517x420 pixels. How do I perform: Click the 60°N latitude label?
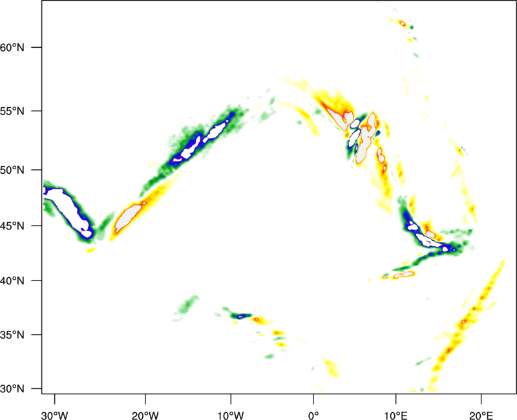click(12, 47)
